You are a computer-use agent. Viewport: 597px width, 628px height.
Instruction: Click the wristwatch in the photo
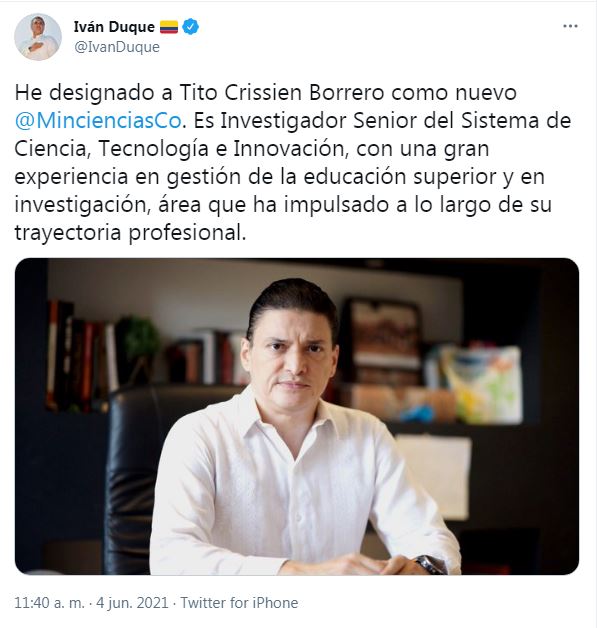tap(432, 564)
